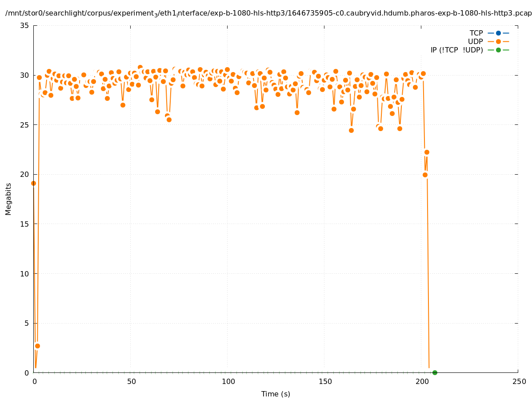Toggle the UDP series legend label
This screenshot has height=400, width=532.
pos(475,41)
